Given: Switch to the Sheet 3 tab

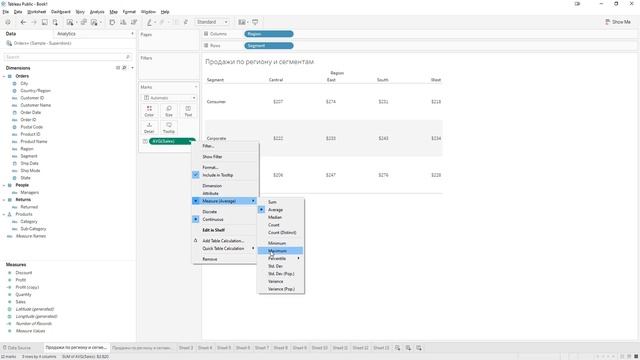Looking at the screenshot, I should (x=186, y=348).
